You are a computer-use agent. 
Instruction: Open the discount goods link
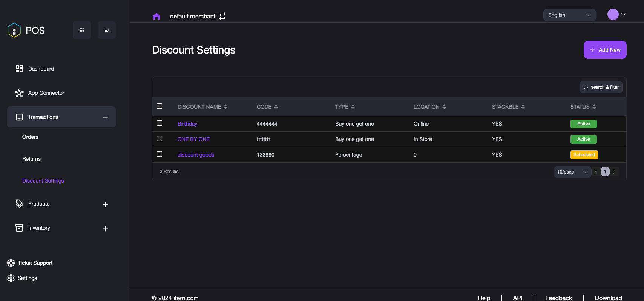196,155
